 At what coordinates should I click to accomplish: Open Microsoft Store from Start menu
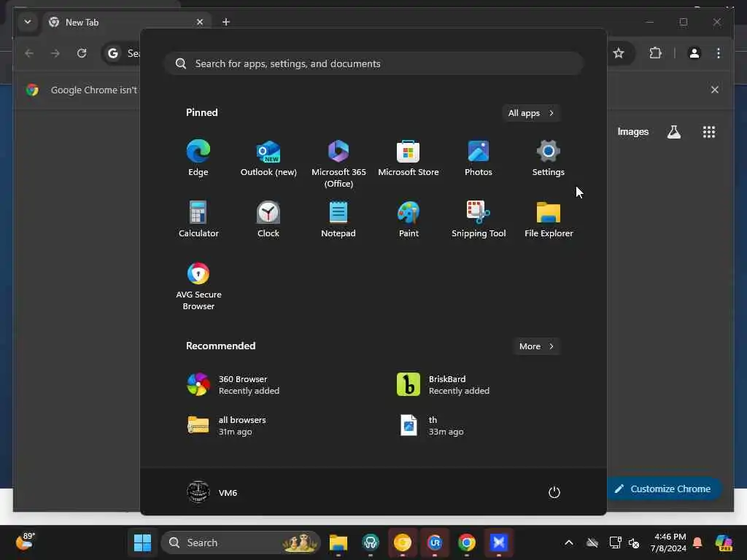pyautogui.click(x=409, y=158)
